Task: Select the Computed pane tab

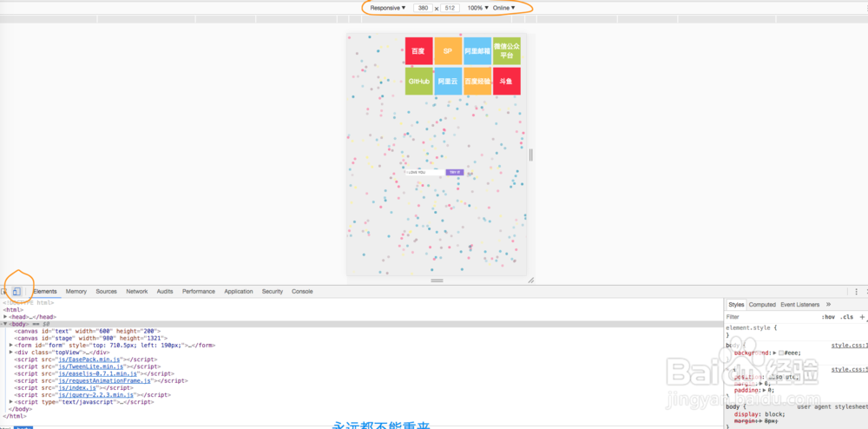Action: coord(762,305)
